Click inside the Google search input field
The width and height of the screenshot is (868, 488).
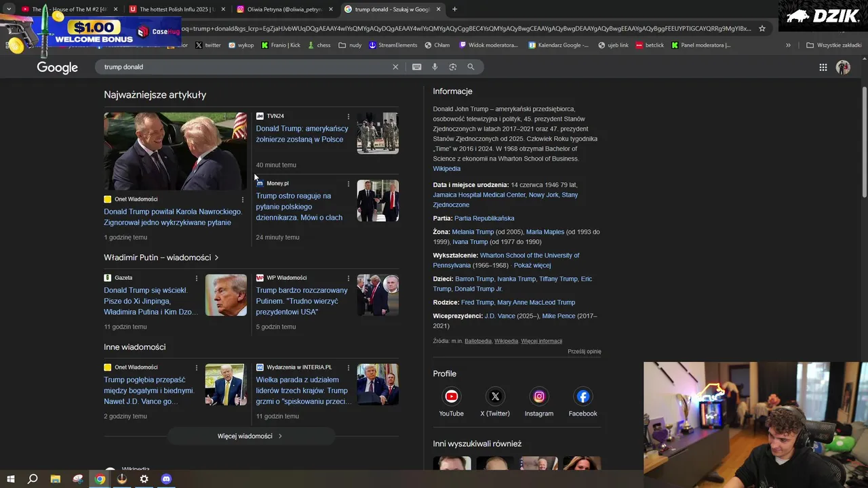(x=244, y=67)
